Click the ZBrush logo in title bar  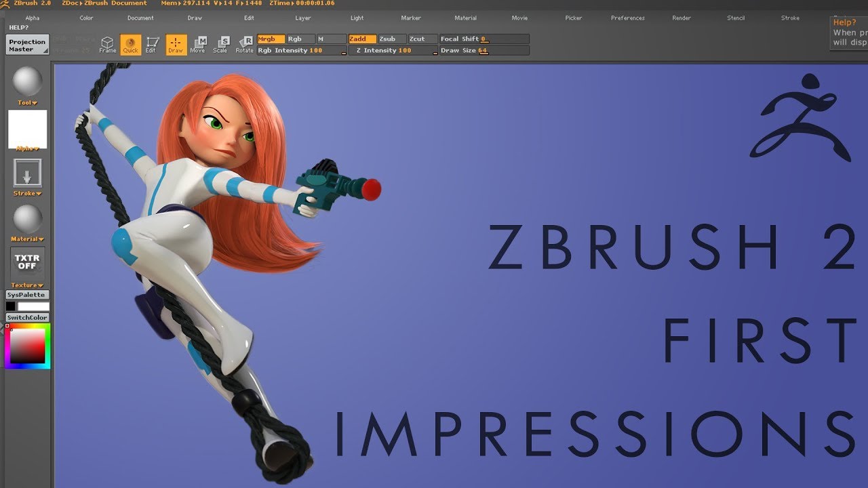click(x=6, y=3)
